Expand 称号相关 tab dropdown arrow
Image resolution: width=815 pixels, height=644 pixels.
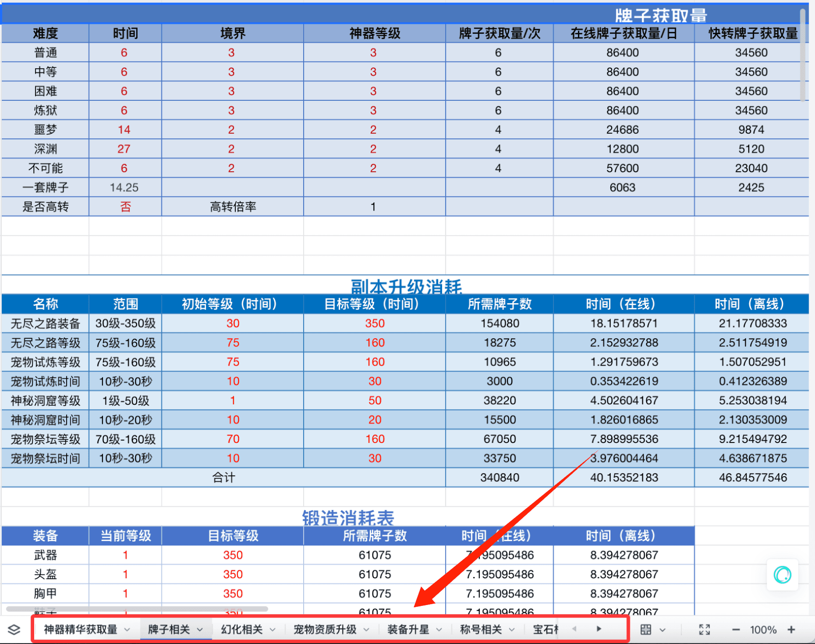(x=512, y=630)
